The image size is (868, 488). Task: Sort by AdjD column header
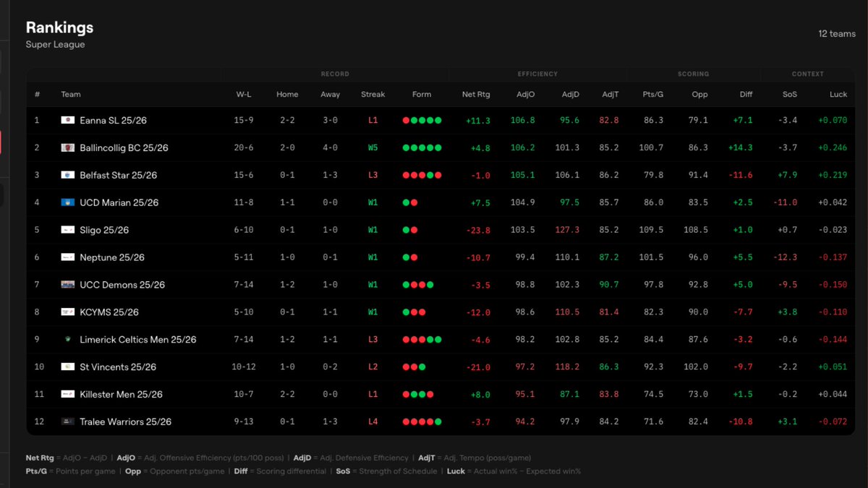pos(571,95)
